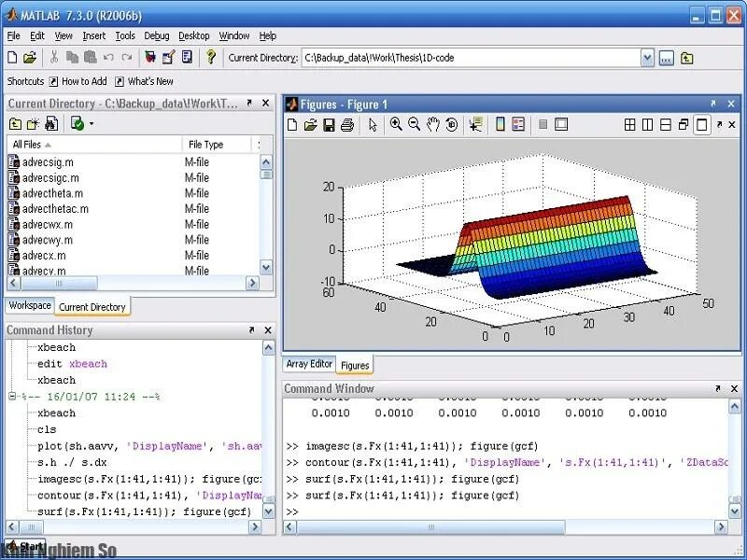Toggle the Rotate 3D tool

tap(451, 125)
